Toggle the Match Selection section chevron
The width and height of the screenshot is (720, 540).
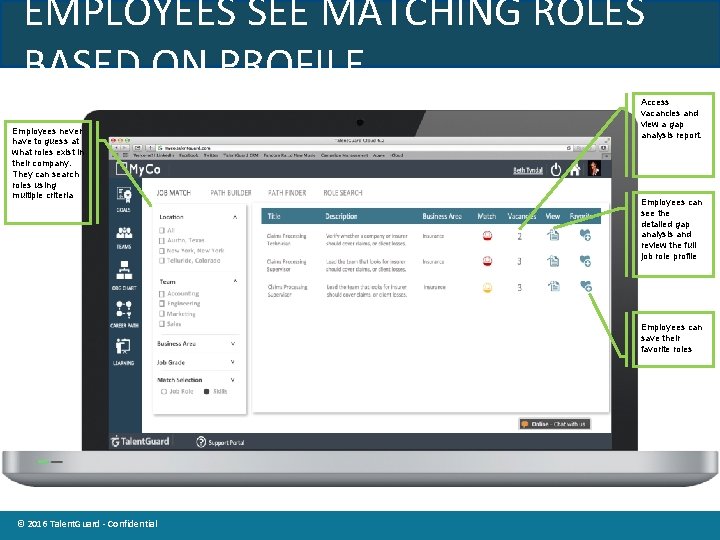pyautogui.click(x=233, y=380)
